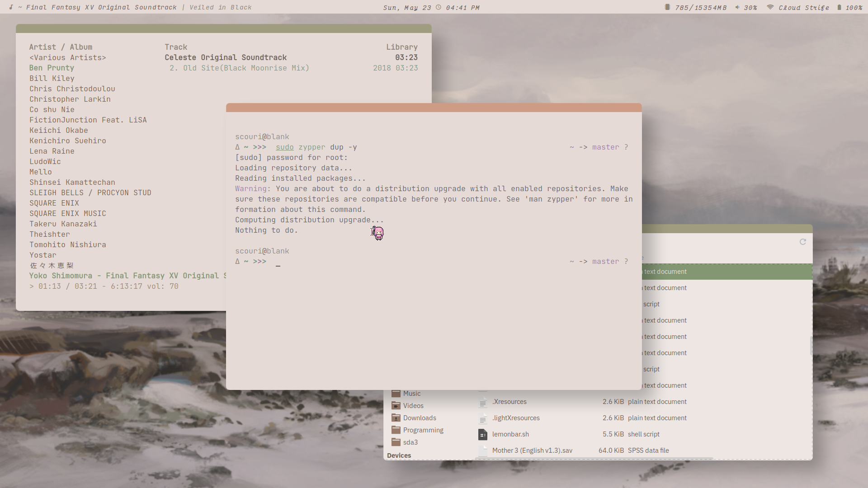The height and width of the screenshot is (488, 868).
Task: Select artist Lena Raine in the library
Action: pyautogui.click(x=52, y=151)
